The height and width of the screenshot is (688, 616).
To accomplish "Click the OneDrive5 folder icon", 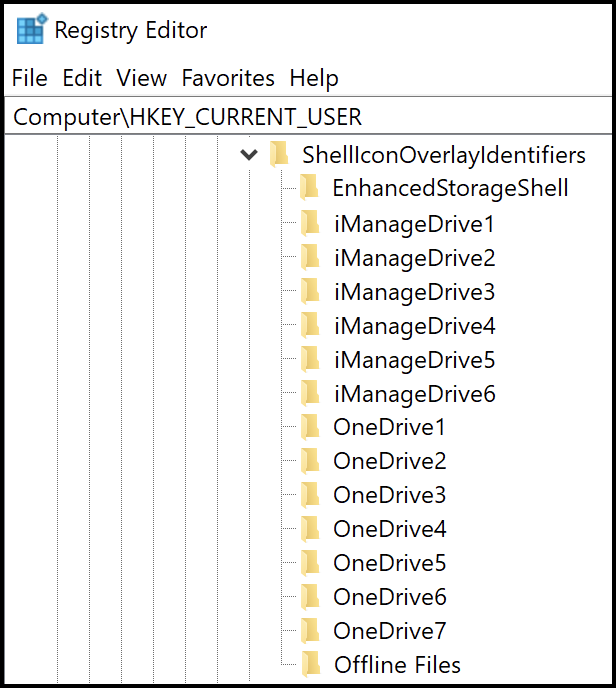I will tap(311, 563).
